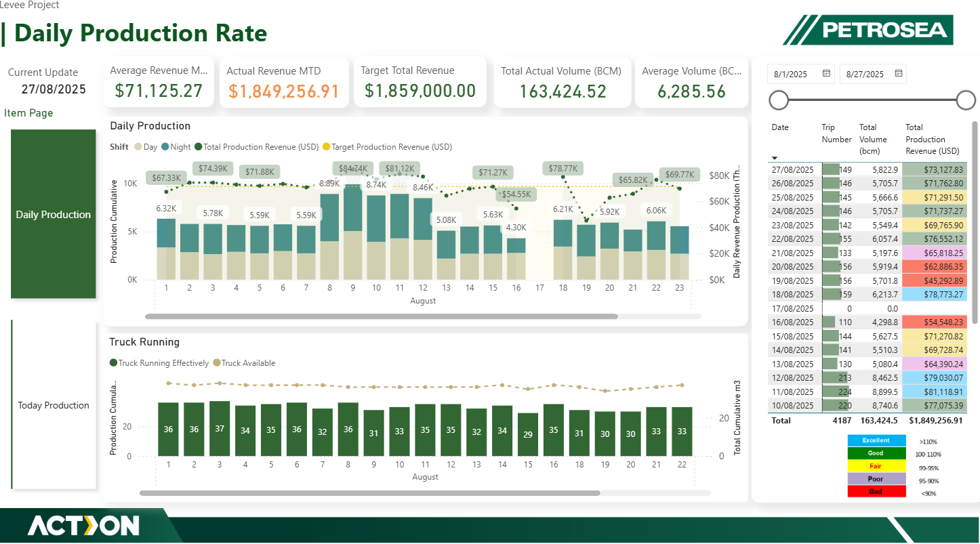The width and height of the screenshot is (980, 544).
Task: Toggle Truck Available legend item
Action: coord(245,363)
